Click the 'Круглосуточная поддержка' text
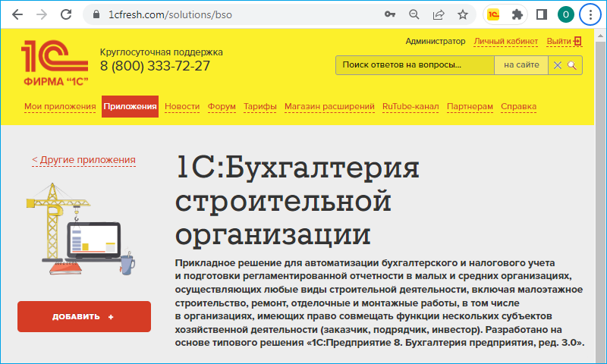This screenshot has height=364, width=607. click(x=162, y=52)
